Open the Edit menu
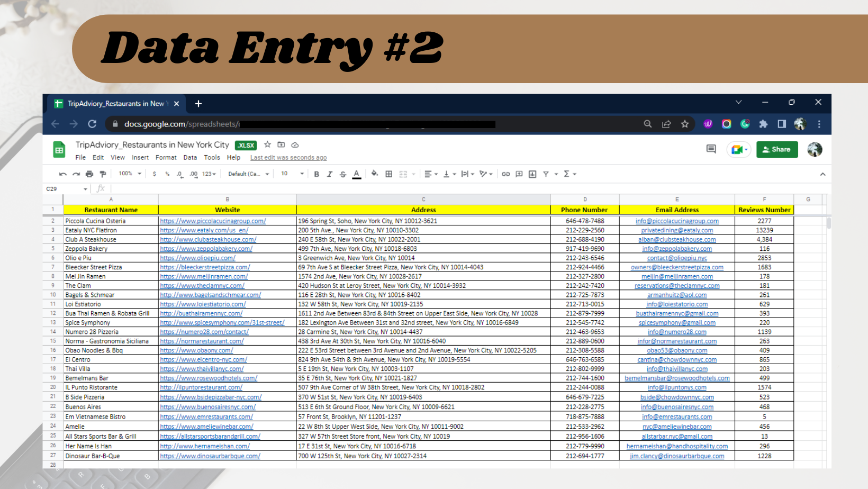This screenshot has width=868, height=489. (x=98, y=158)
